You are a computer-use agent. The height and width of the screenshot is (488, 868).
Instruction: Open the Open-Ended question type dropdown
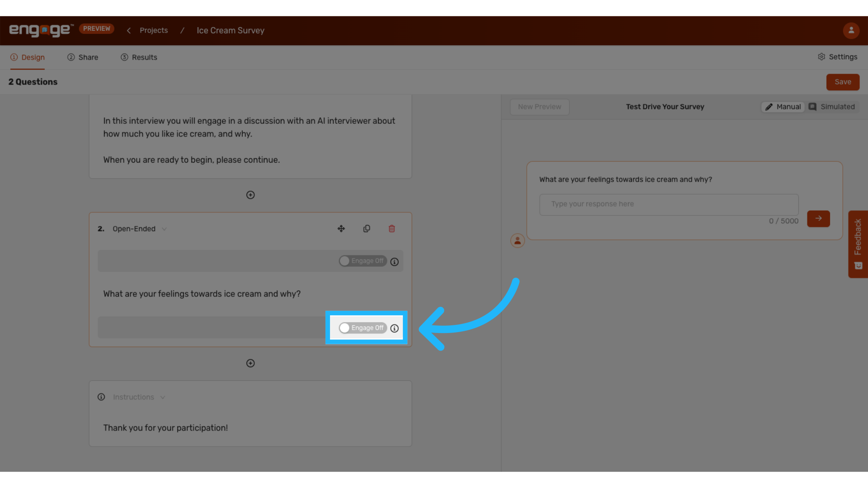140,229
